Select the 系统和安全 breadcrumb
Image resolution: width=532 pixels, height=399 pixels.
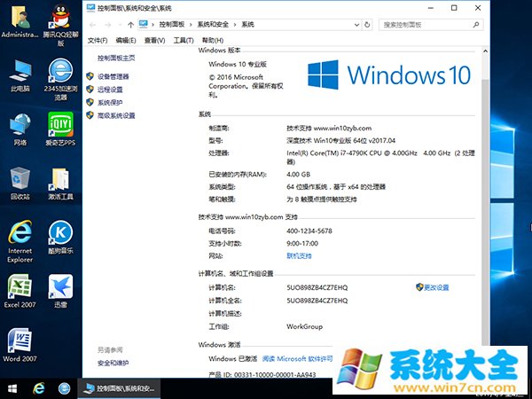213,25
